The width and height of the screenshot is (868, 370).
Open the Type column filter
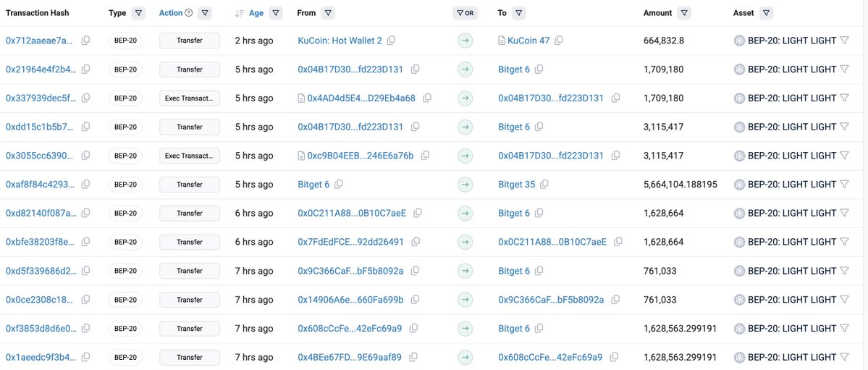[x=139, y=13]
